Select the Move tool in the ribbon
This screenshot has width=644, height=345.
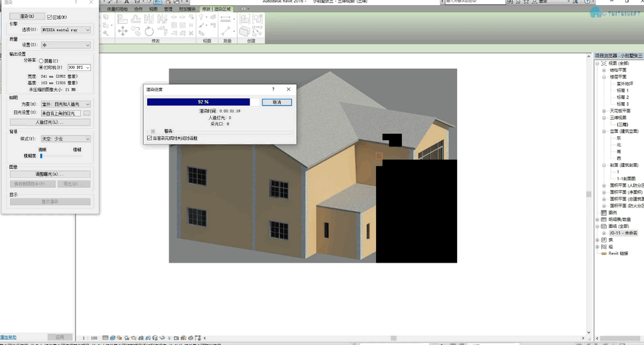tap(123, 31)
